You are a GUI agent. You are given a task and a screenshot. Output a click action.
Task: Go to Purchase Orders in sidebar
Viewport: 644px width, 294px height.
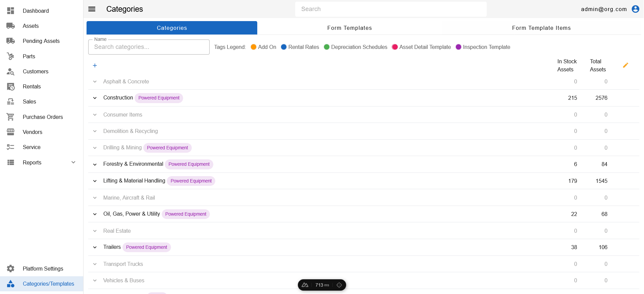(x=43, y=117)
